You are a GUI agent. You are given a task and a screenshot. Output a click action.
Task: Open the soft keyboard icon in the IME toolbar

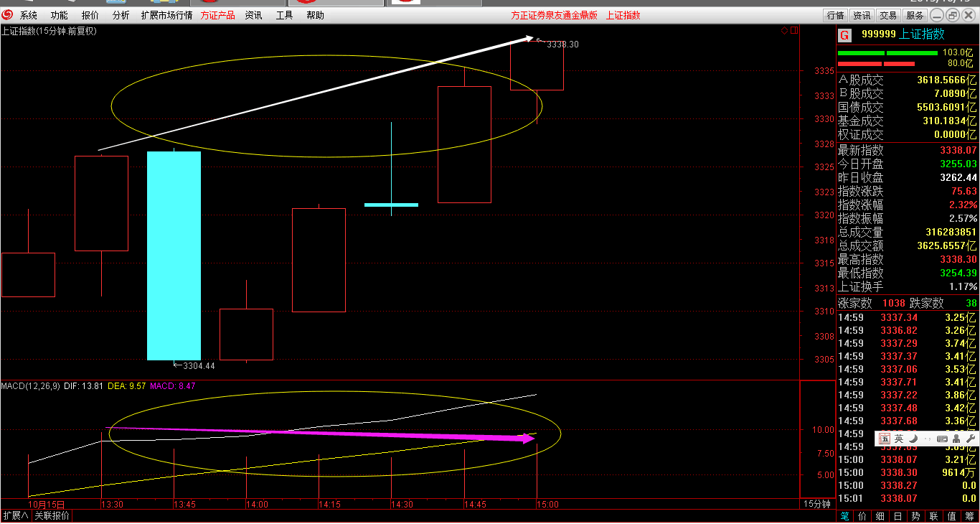pos(942,439)
